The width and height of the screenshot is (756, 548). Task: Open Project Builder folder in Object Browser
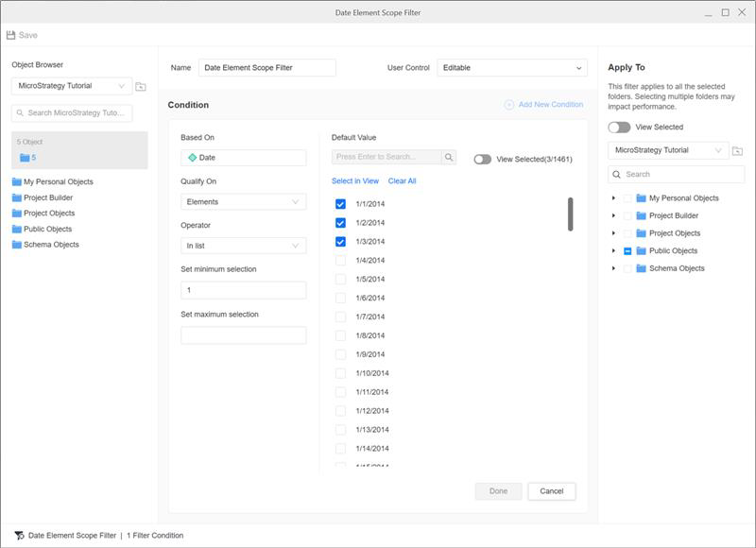47,197
